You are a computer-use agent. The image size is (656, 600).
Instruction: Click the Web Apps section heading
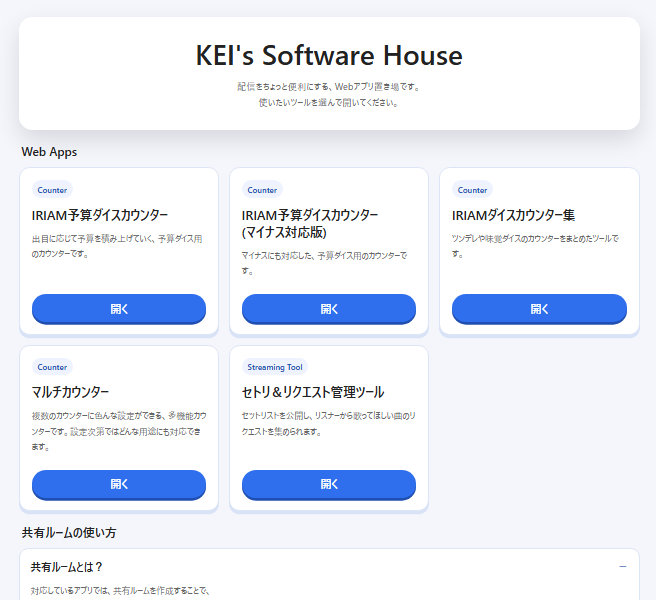pyautogui.click(x=49, y=152)
